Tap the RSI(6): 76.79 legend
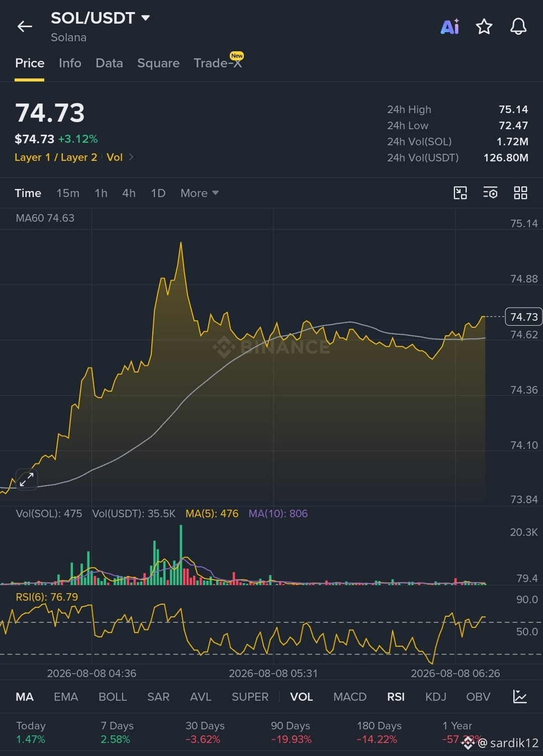The image size is (543, 756). pos(47,597)
